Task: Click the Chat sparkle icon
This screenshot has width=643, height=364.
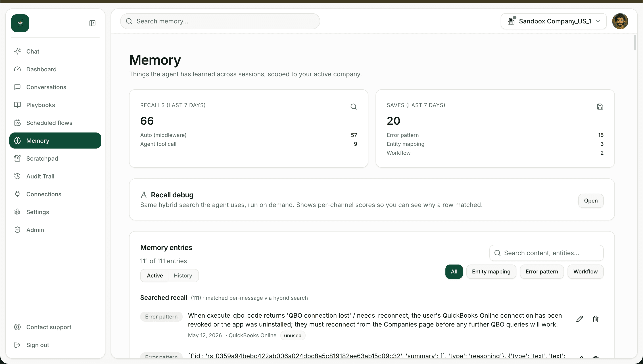Action: 17,51
